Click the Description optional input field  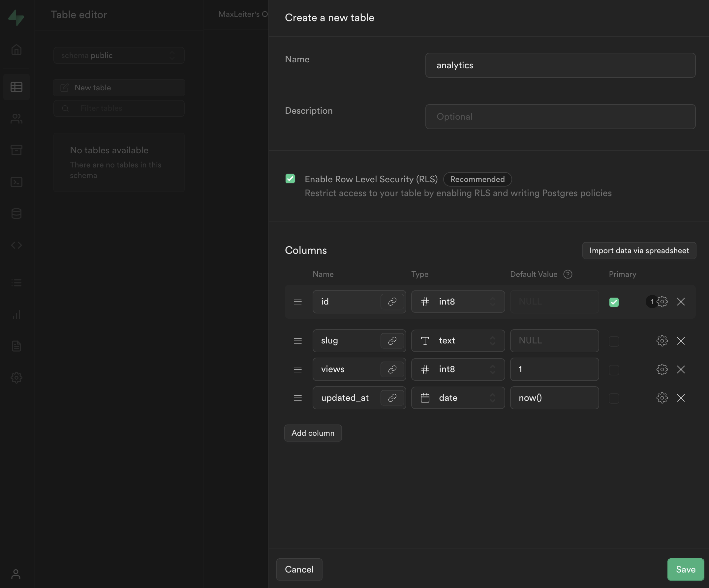[560, 117]
